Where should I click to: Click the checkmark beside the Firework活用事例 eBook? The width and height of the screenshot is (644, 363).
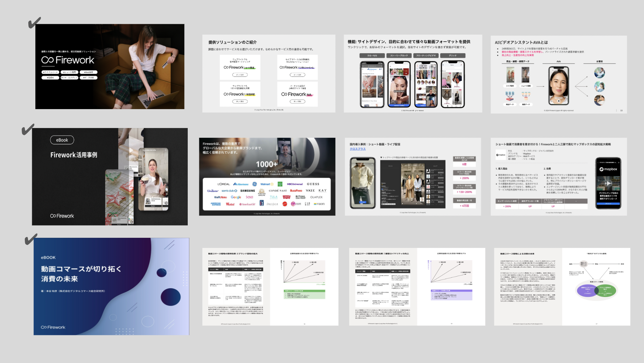(28, 129)
